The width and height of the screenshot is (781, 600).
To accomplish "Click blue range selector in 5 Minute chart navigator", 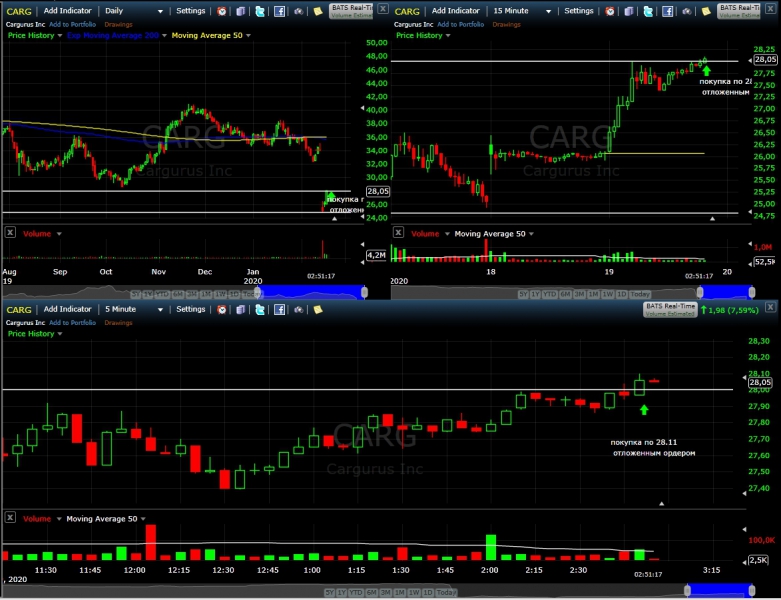I will point(719,591).
